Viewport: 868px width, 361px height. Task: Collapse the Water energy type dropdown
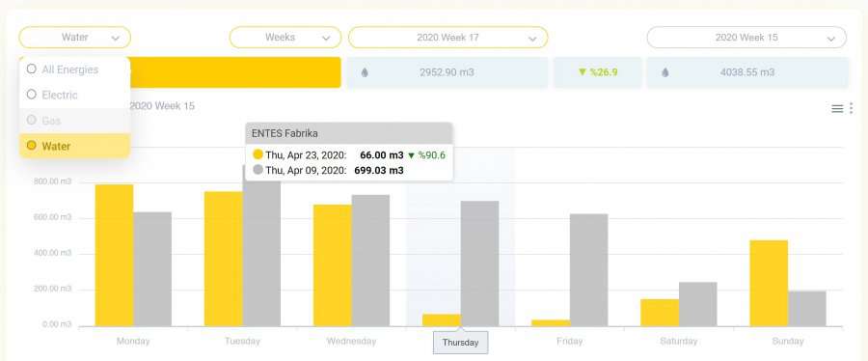click(74, 38)
